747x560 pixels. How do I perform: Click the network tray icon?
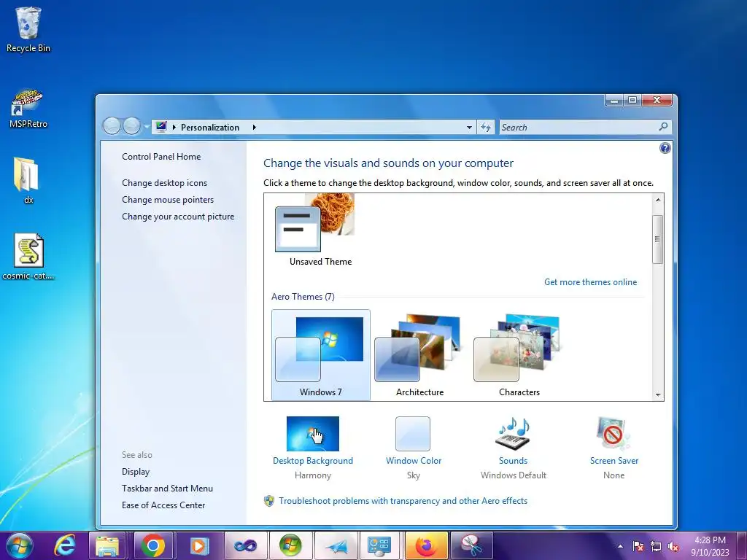(x=656, y=546)
